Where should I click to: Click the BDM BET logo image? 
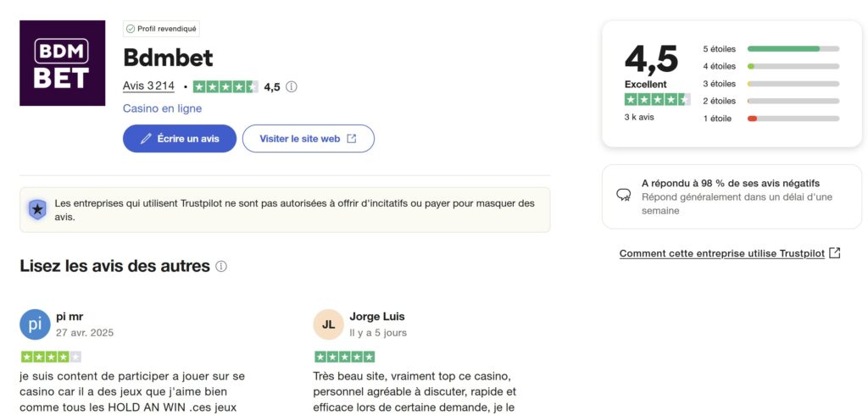(x=62, y=63)
